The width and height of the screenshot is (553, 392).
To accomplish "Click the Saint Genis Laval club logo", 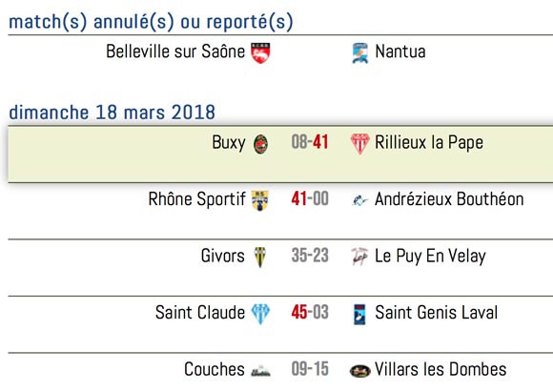I will click(359, 314).
